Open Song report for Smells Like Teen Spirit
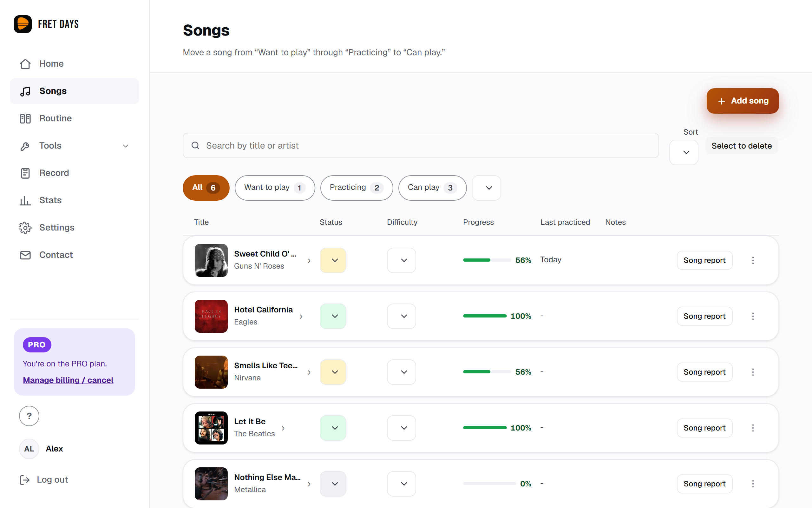The width and height of the screenshot is (812, 508). pyautogui.click(x=704, y=372)
